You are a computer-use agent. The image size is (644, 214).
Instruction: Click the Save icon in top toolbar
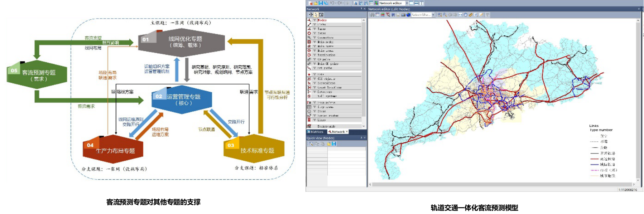point(321,3)
